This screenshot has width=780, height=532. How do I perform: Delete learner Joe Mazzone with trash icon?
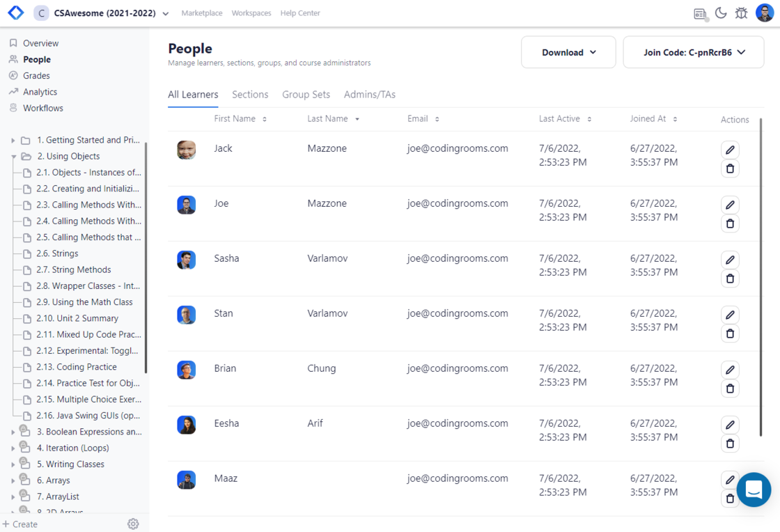(x=730, y=224)
